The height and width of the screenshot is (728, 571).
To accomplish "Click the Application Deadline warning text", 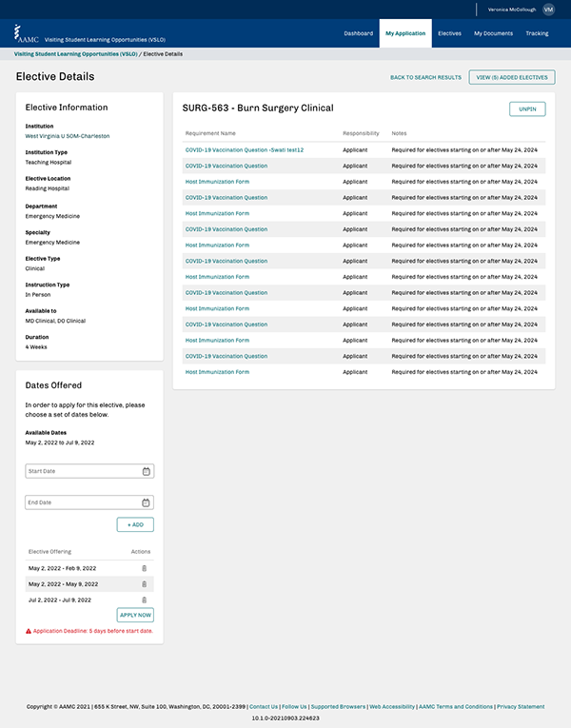I will (x=93, y=631).
